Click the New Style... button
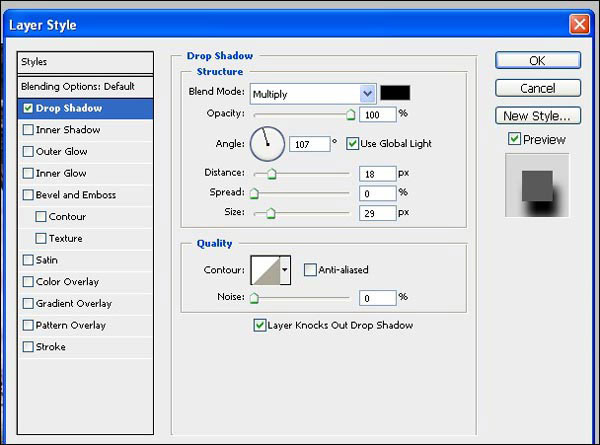The height and width of the screenshot is (445, 600). (x=538, y=116)
